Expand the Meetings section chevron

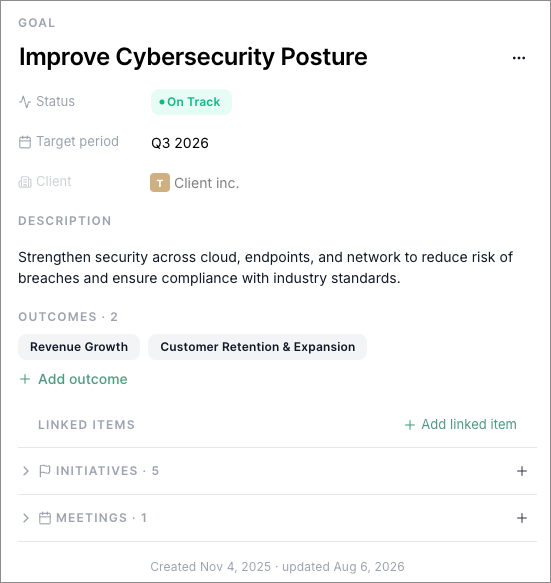click(26, 518)
